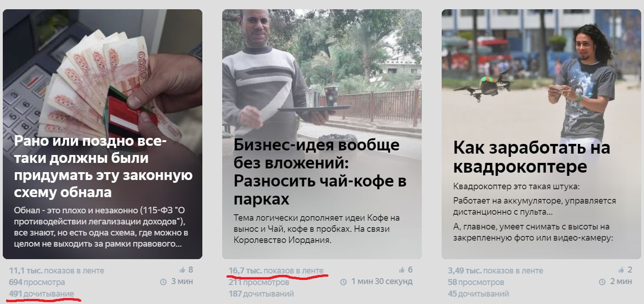Open the обнал scheme article card
The width and height of the screenshot is (644, 304).
[x=103, y=134]
